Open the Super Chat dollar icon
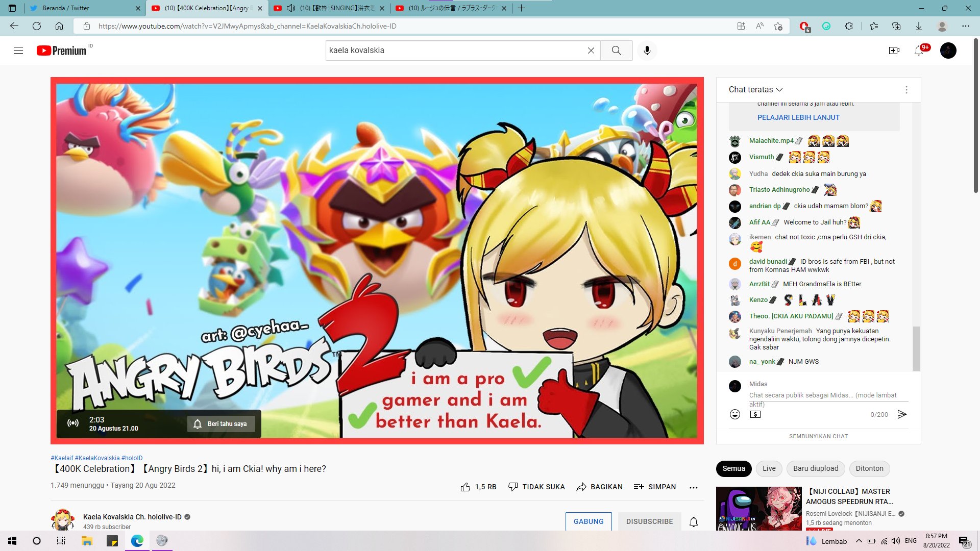Screen dimensions: 980x551 click(755, 414)
